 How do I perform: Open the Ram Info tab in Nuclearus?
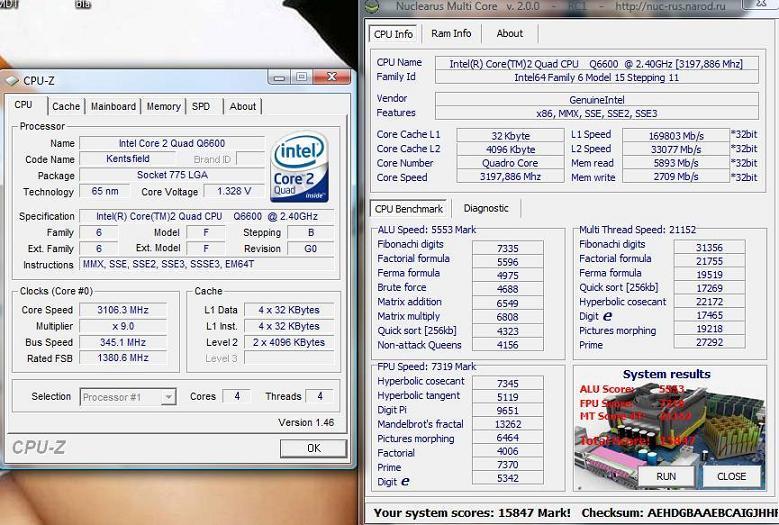pyautogui.click(x=451, y=33)
